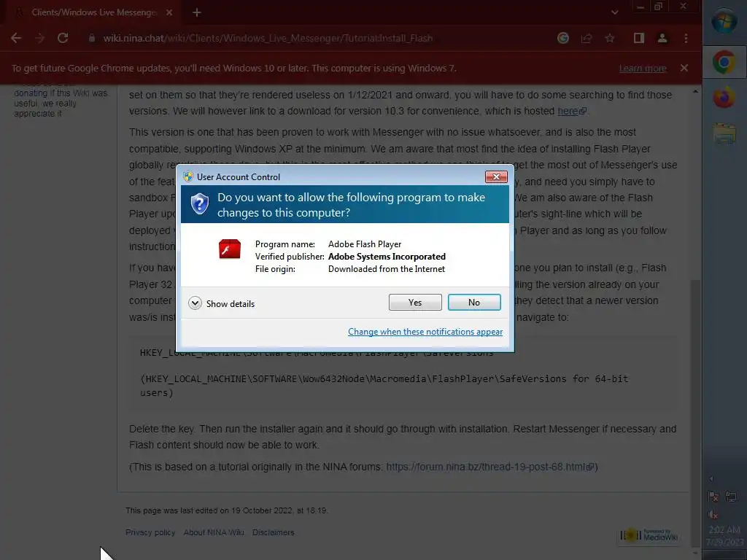
Task: Open Privacy policy footer link
Action: 150,532
